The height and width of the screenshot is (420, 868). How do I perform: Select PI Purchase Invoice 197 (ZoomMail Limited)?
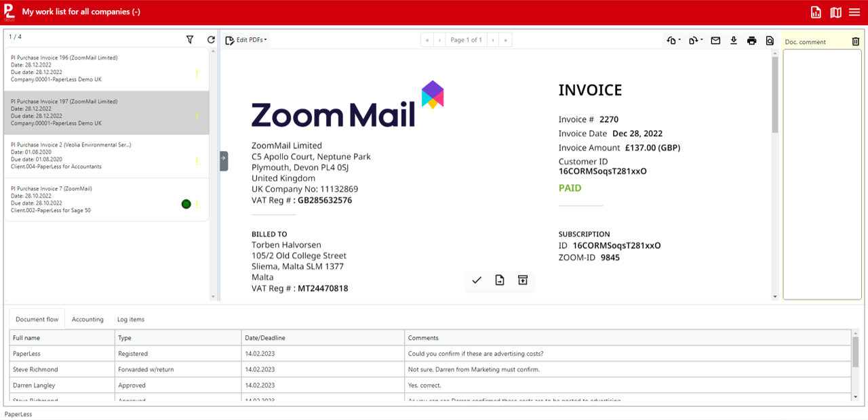click(x=106, y=112)
